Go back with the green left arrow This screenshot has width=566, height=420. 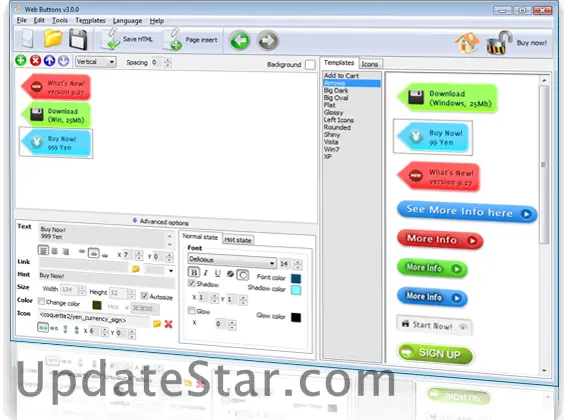239,40
